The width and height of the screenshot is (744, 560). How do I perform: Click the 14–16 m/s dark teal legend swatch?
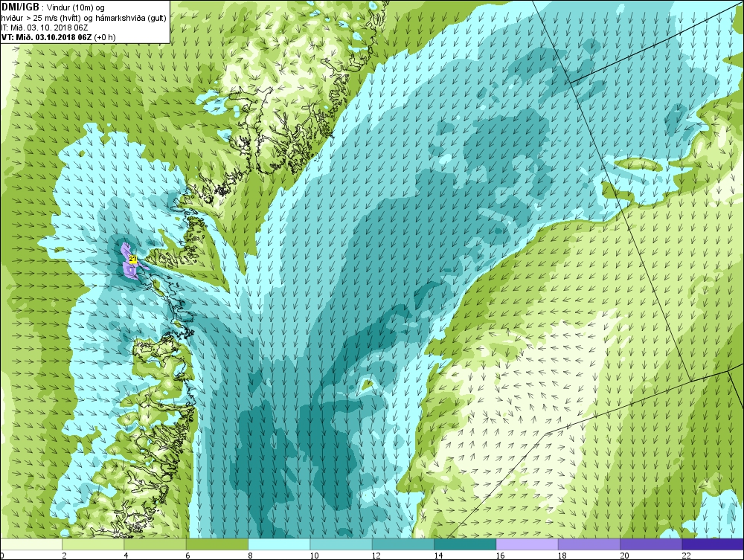point(465,544)
